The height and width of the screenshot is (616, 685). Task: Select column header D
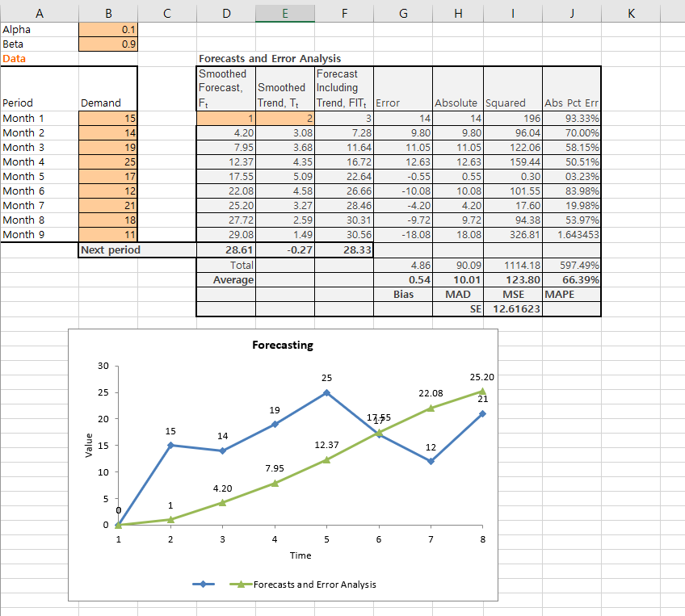226,13
